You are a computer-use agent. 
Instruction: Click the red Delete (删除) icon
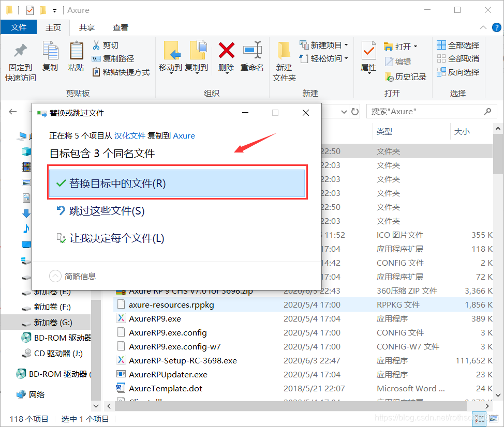coord(226,51)
